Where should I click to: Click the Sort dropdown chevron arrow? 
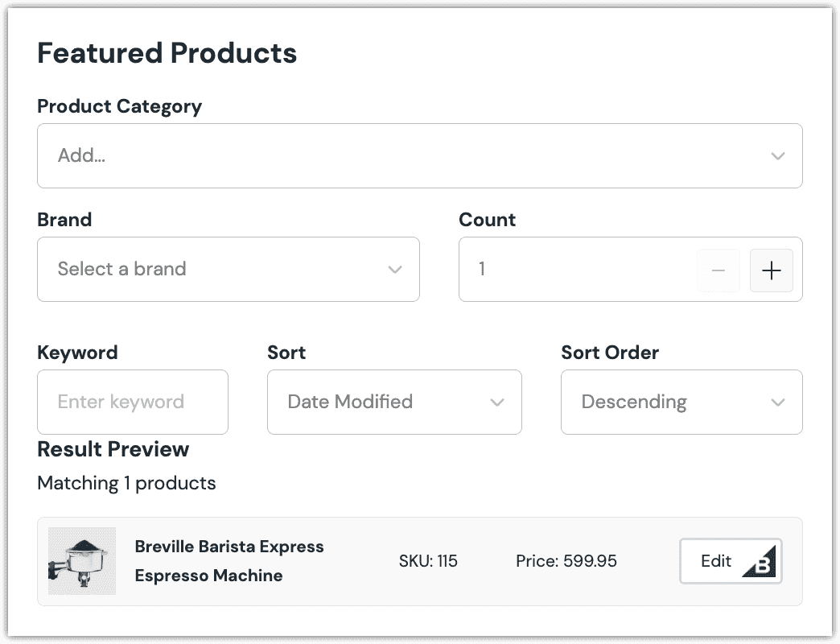496,402
